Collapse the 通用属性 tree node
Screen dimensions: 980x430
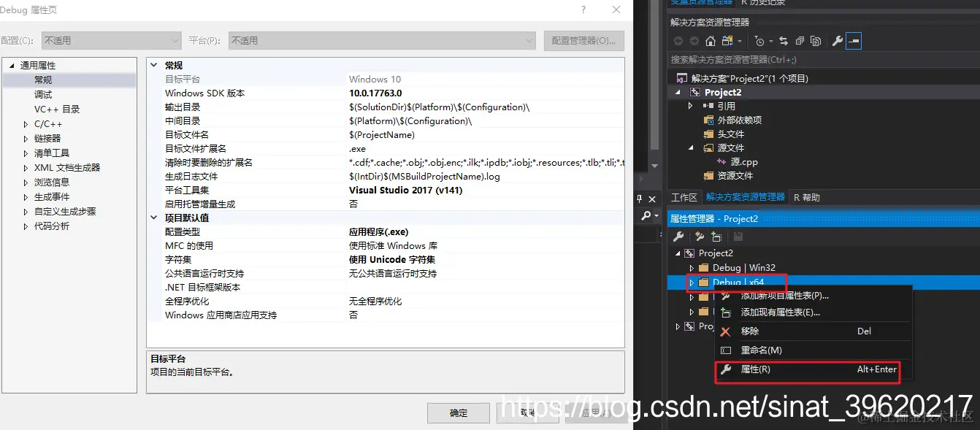pos(12,66)
